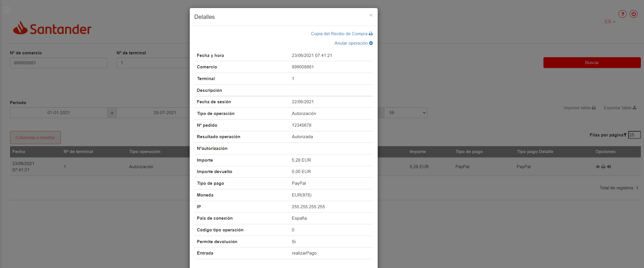Image resolution: width=644 pixels, height=268 pixels.
Task: Open Columnas a mostrar selector
Action: 35,138
